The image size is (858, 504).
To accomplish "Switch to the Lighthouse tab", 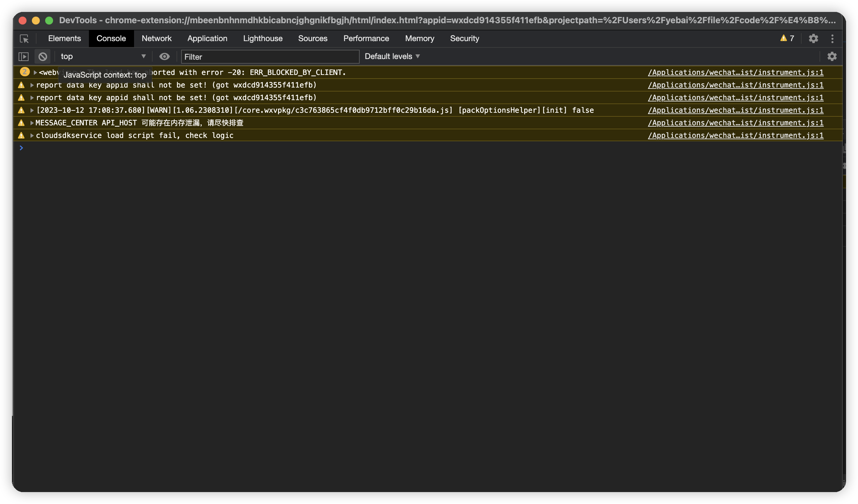I will tap(262, 38).
